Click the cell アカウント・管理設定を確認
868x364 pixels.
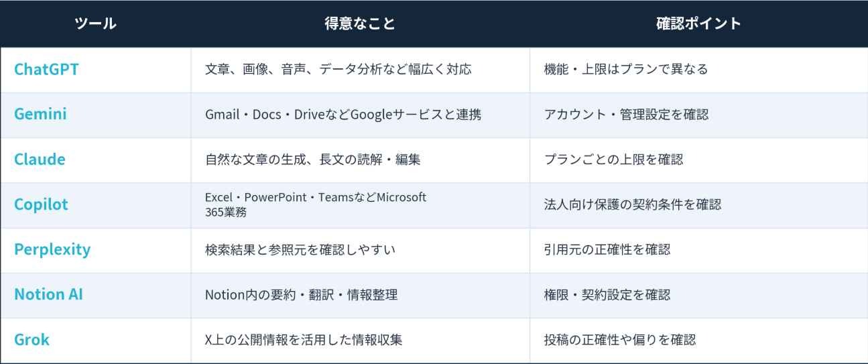(x=698, y=115)
